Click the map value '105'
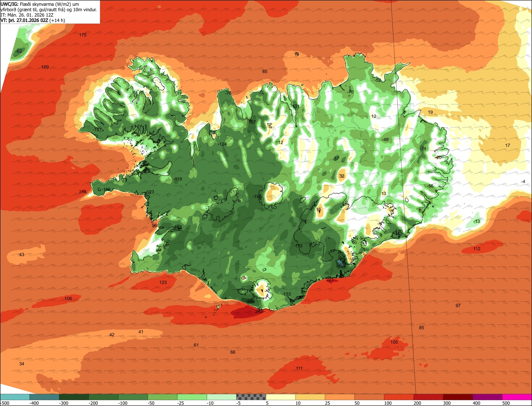This screenshot has width=532, height=406. pos(394,342)
